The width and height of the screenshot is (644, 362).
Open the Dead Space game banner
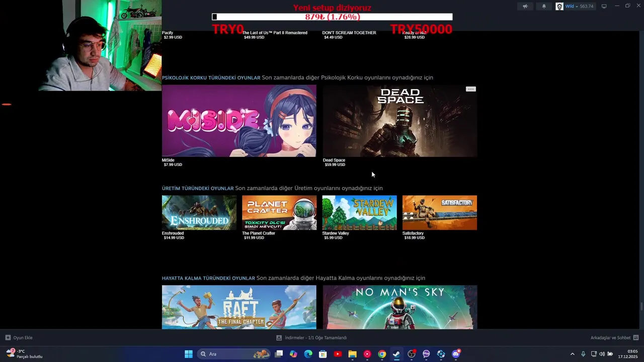(400, 121)
